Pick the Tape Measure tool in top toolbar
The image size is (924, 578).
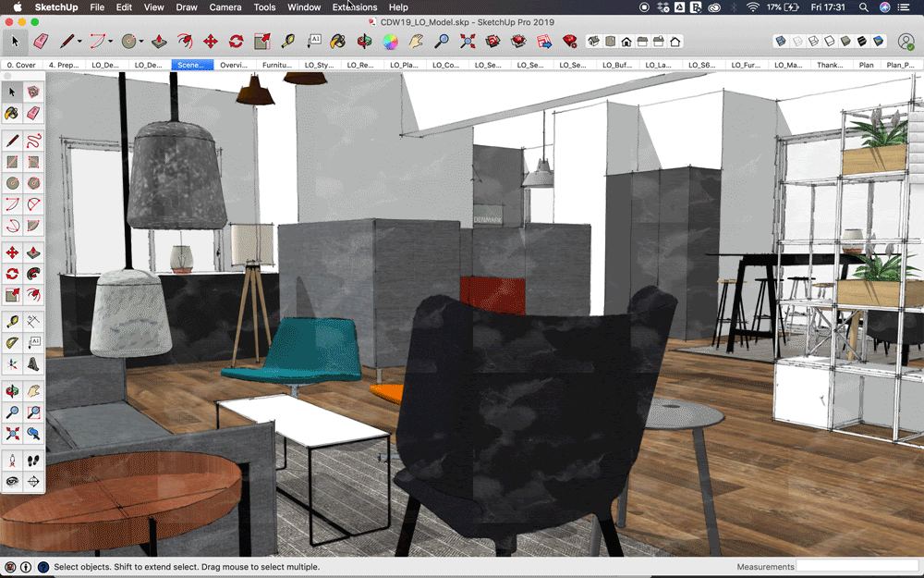point(287,42)
